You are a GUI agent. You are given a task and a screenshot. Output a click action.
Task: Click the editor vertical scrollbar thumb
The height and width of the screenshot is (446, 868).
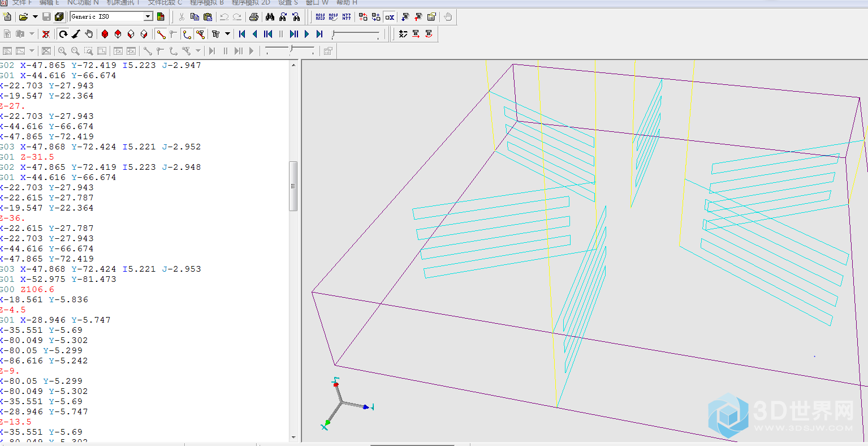pyautogui.click(x=293, y=186)
